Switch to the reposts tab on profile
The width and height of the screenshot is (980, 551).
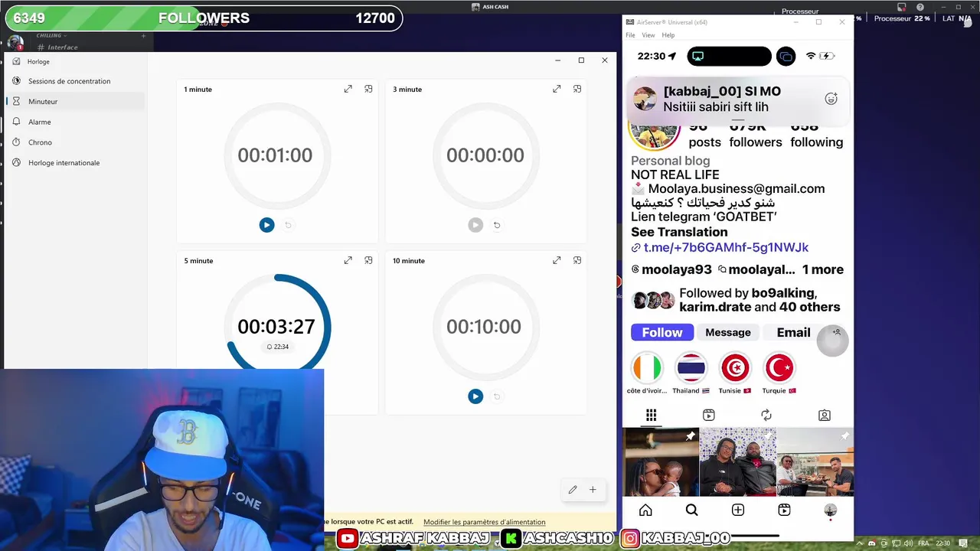[766, 415]
